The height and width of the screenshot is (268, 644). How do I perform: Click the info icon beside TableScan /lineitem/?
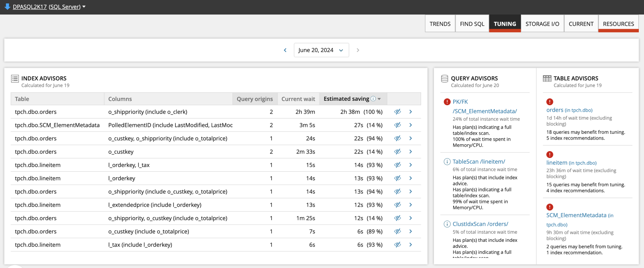(447, 162)
